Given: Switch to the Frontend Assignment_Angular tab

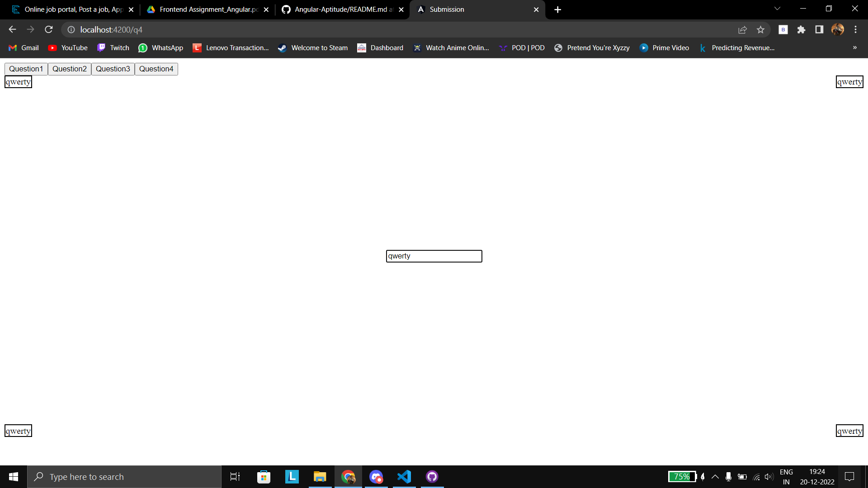Looking at the screenshot, I should coord(203,9).
